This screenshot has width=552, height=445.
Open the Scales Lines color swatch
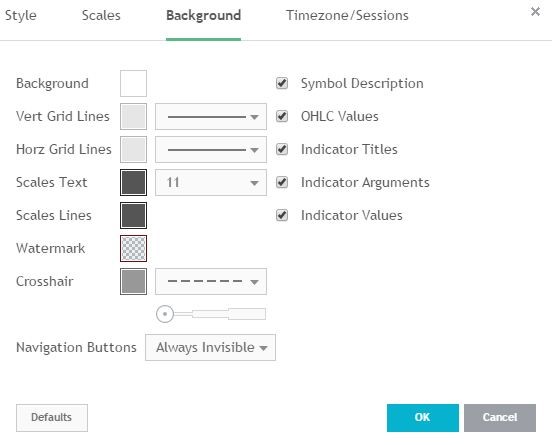[x=133, y=215]
